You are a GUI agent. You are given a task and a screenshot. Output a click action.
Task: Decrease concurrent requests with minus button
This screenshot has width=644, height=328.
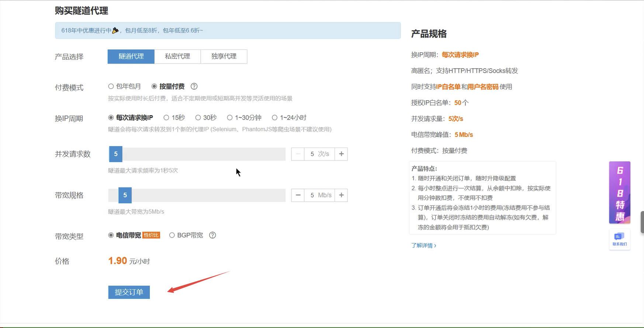point(298,154)
